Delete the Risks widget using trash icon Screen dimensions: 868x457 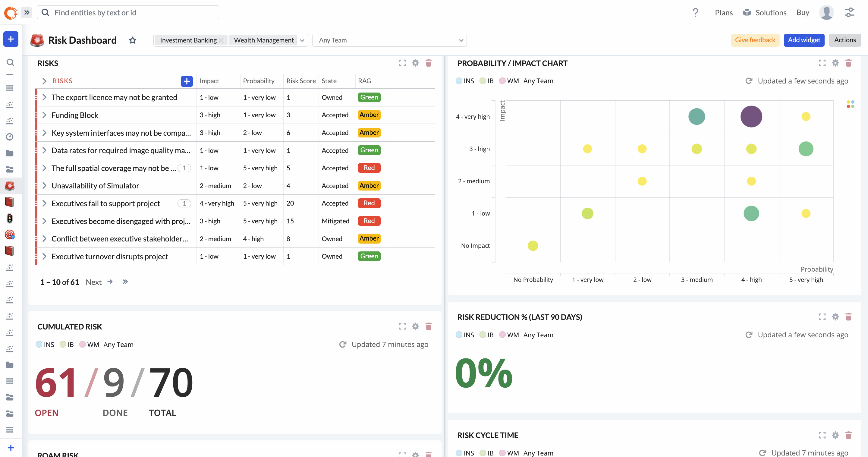click(429, 63)
